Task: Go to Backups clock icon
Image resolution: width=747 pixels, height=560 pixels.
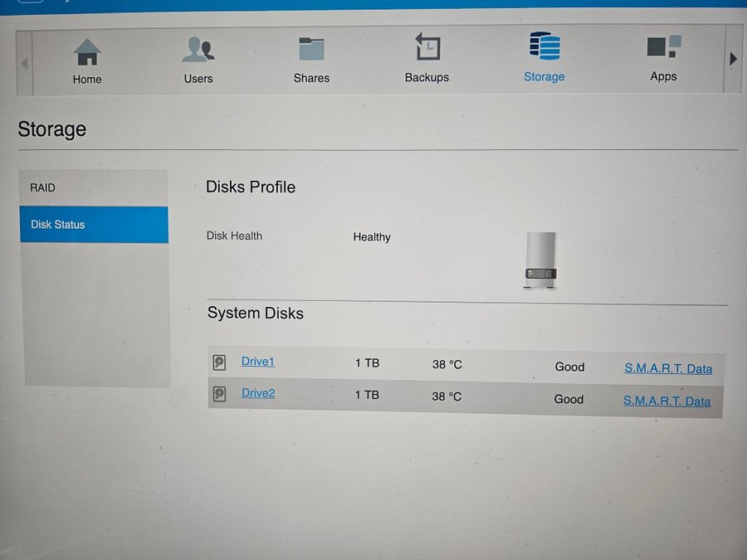Action: tap(427, 48)
